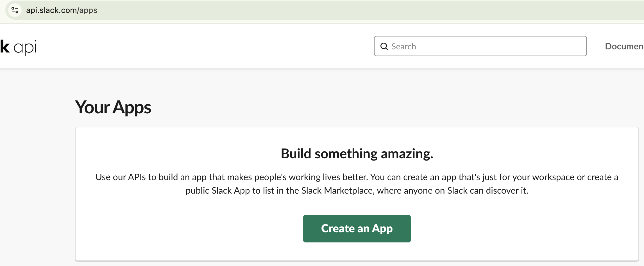Click the site information icon in address bar

click(15, 10)
